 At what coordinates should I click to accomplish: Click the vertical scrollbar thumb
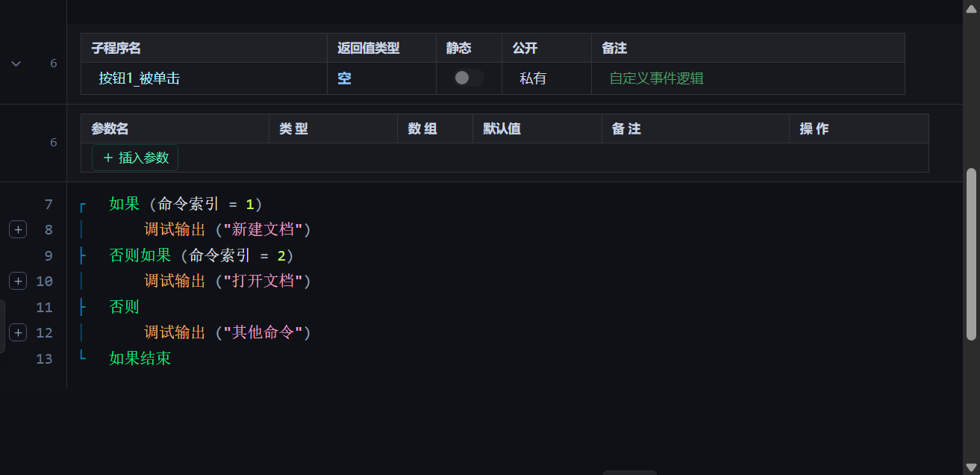[x=971, y=254]
